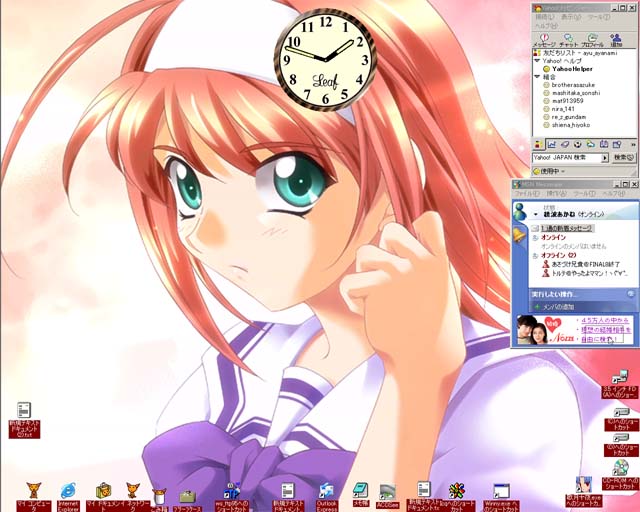Collapse the Yahoo! ヘルプ group
Image resolution: width=640 pixels, height=512 pixels.
[537, 61]
